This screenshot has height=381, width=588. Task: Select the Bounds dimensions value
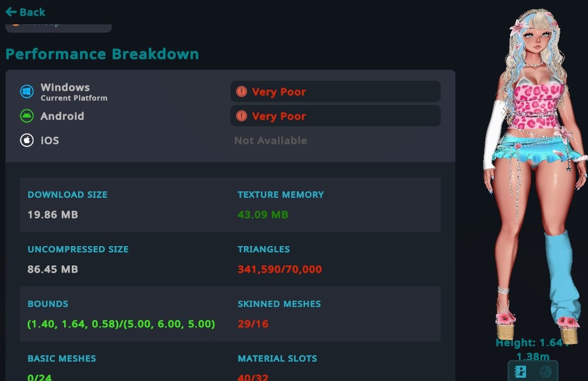pyautogui.click(x=121, y=324)
